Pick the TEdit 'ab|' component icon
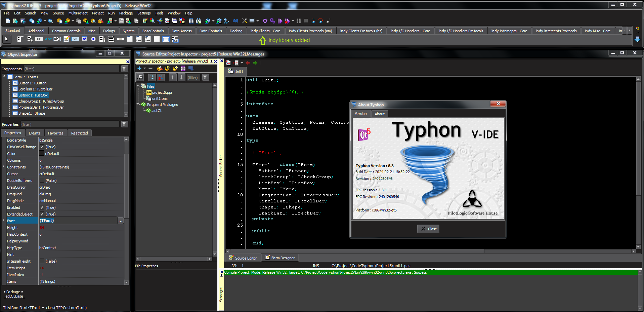 (x=57, y=39)
